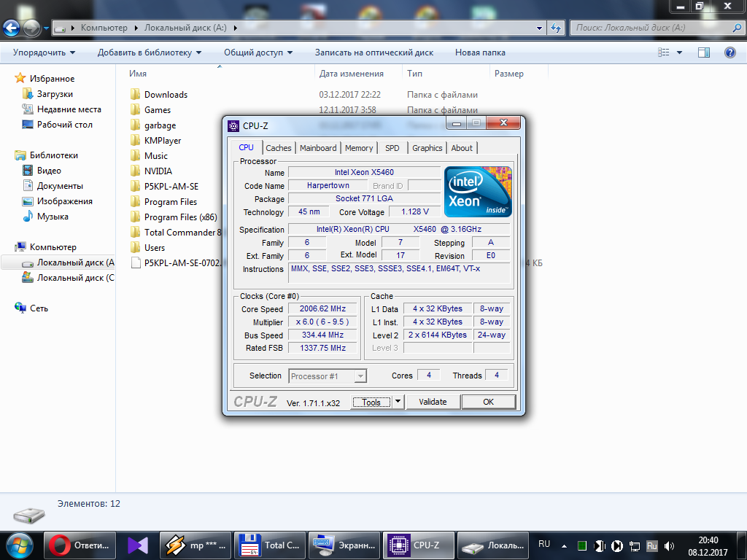Open Добавить в библиотеку menu
The height and width of the screenshot is (560, 747).
[149, 52]
